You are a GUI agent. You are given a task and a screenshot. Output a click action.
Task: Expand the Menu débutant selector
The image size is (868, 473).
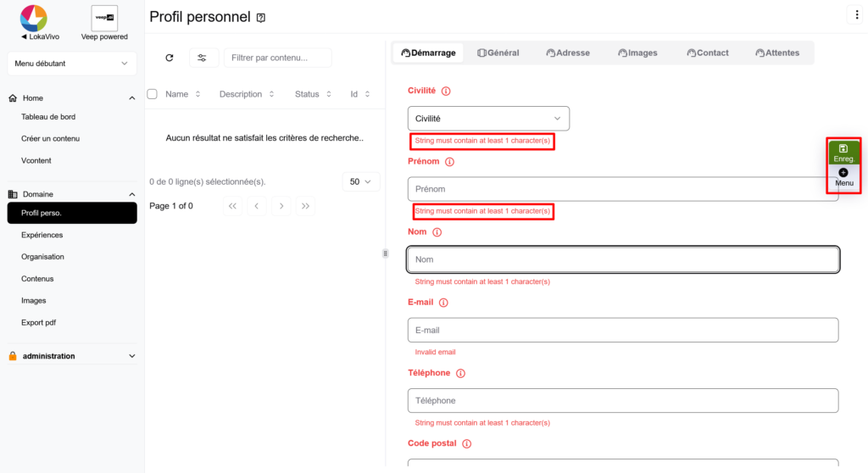71,64
